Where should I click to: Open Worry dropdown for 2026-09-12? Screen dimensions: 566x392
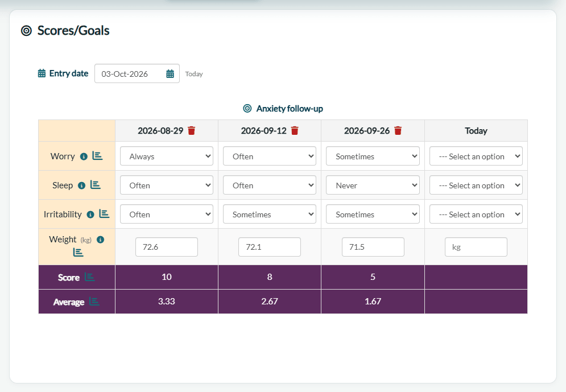click(270, 156)
